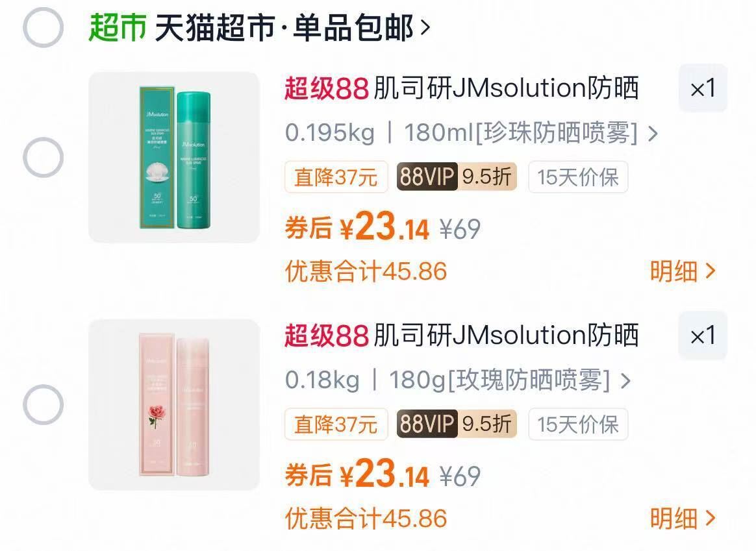The image size is (756, 551).
Task: Select the rose sunscreen spray item
Action: pos(43,404)
